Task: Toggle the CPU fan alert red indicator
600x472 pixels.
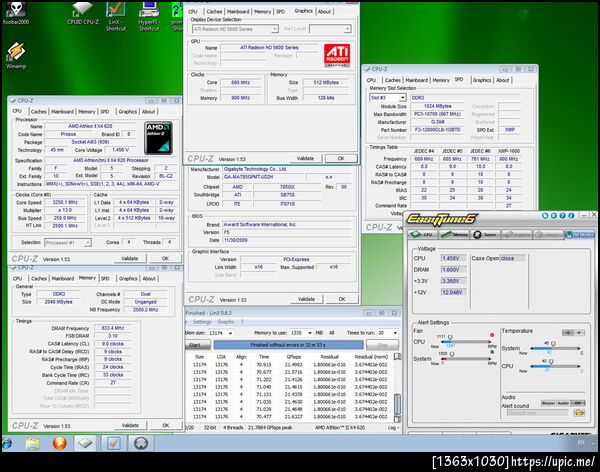Action: coord(492,335)
